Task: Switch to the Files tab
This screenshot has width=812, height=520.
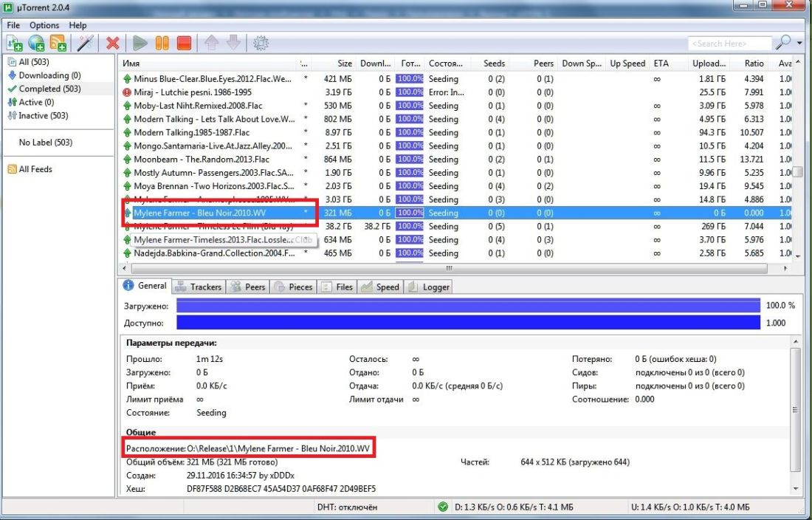Action: [x=337, y=287]
